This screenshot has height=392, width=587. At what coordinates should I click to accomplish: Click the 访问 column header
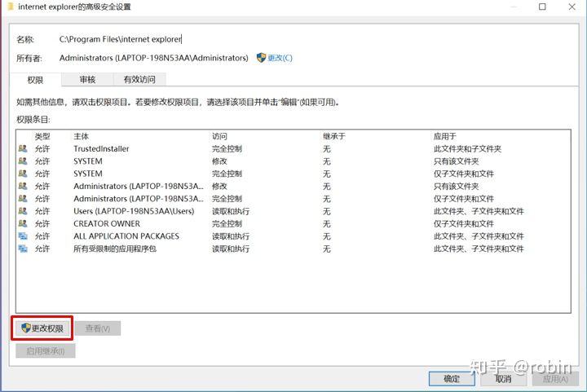(219, 136)
